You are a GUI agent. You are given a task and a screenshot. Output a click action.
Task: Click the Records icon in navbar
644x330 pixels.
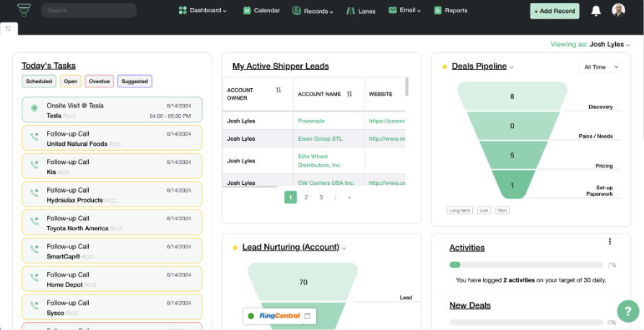[x=297, y=11]
